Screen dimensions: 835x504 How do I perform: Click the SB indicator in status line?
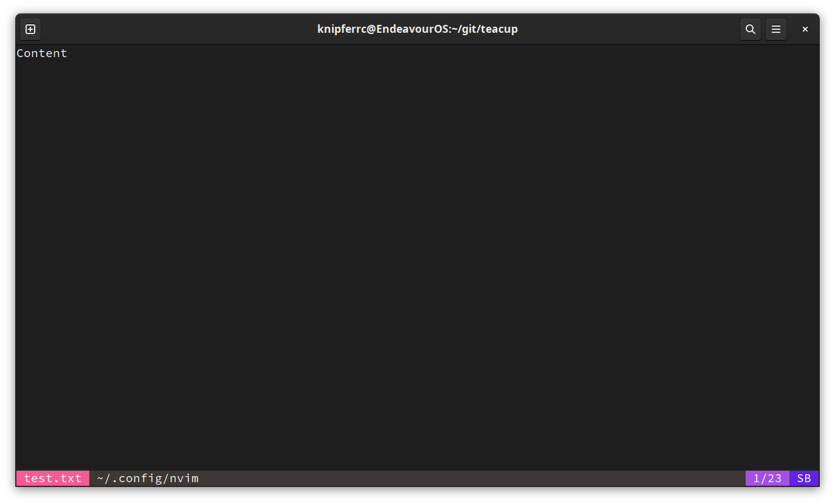tap(804, 478)
